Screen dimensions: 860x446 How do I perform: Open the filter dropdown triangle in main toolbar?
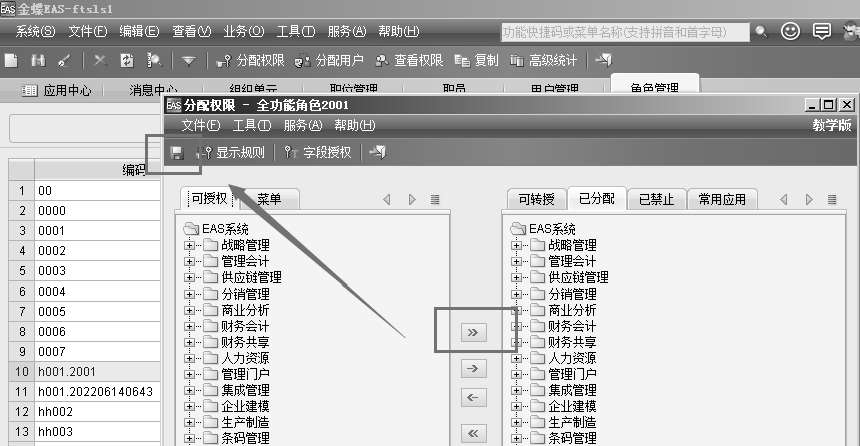188,60
